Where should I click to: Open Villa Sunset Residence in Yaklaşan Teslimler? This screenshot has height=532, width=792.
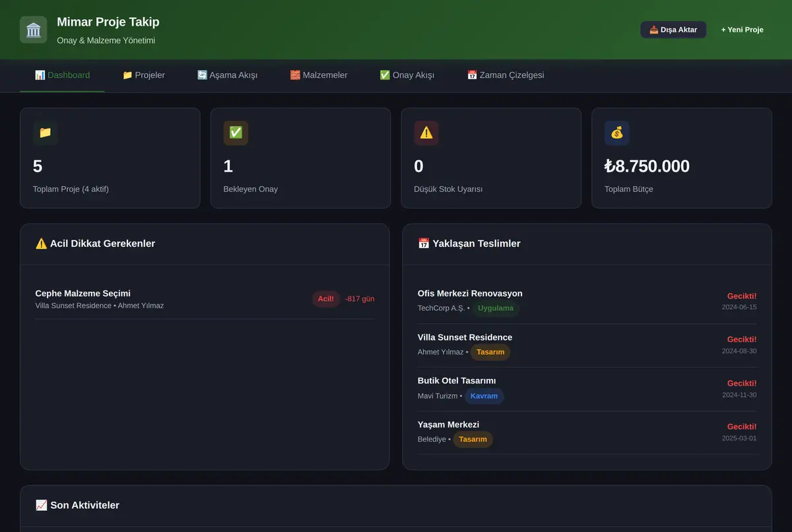[x=587, y=345]
